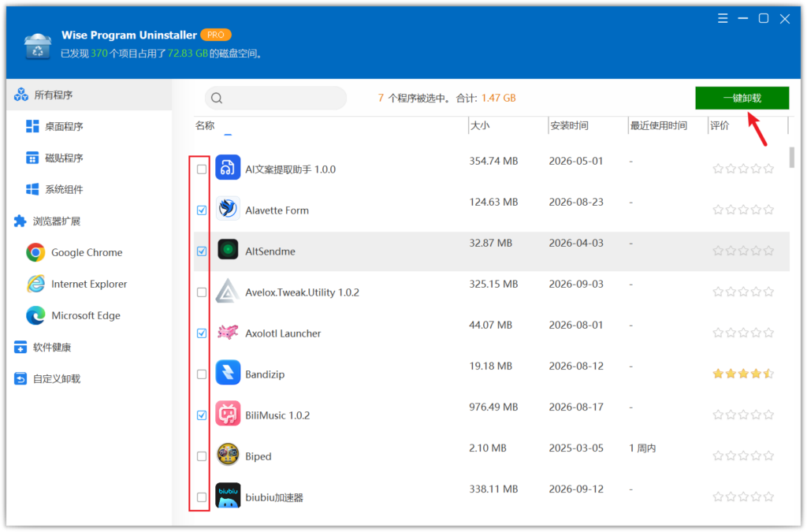Click the Biped game icon

click(228, 456)
